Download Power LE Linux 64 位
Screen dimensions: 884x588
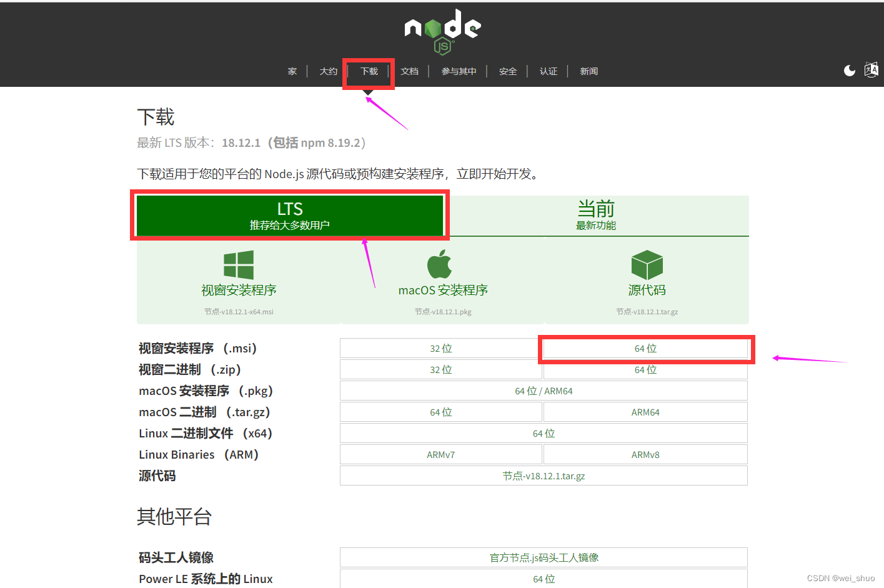point(544,579)
